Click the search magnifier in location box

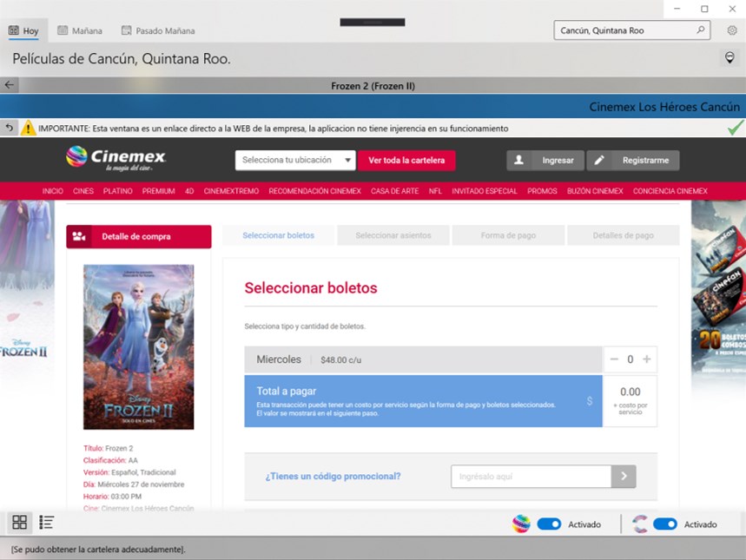(700, 30)
